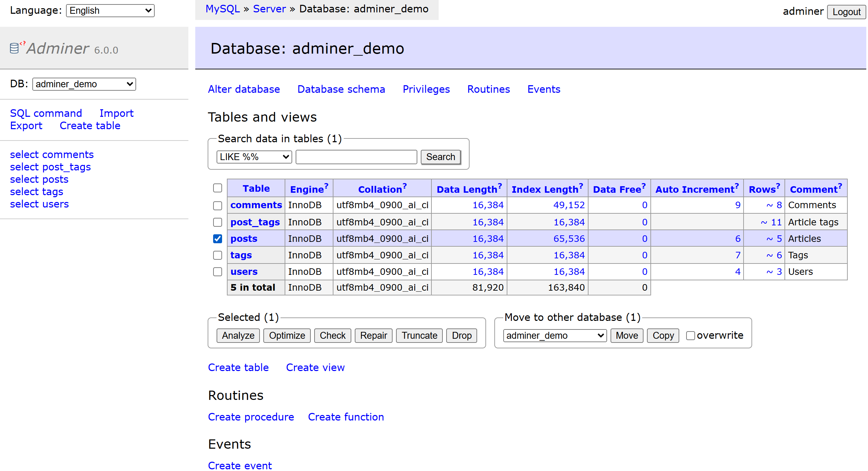Open the Collation column help question mark
The width and height of the screenshot is (868, 471).
coord(405,186)
